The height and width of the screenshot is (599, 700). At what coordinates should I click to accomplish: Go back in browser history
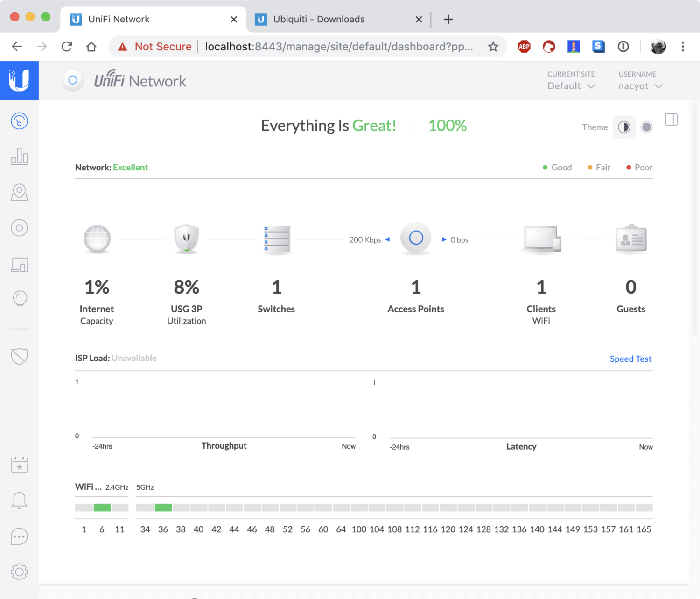point(17,46)
